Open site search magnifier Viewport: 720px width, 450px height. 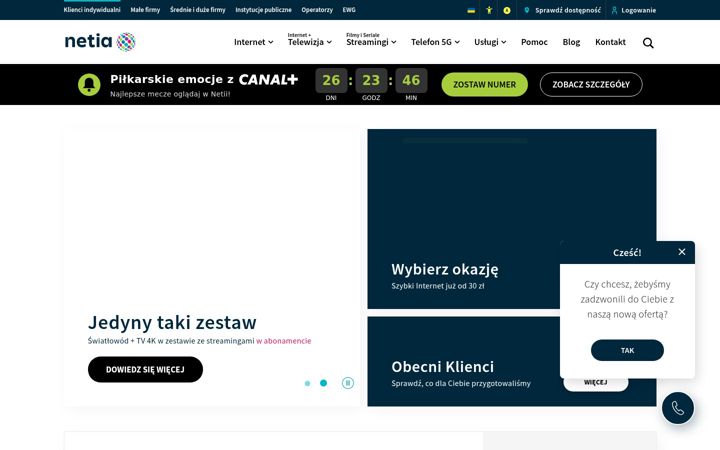(x=648, y=43)
